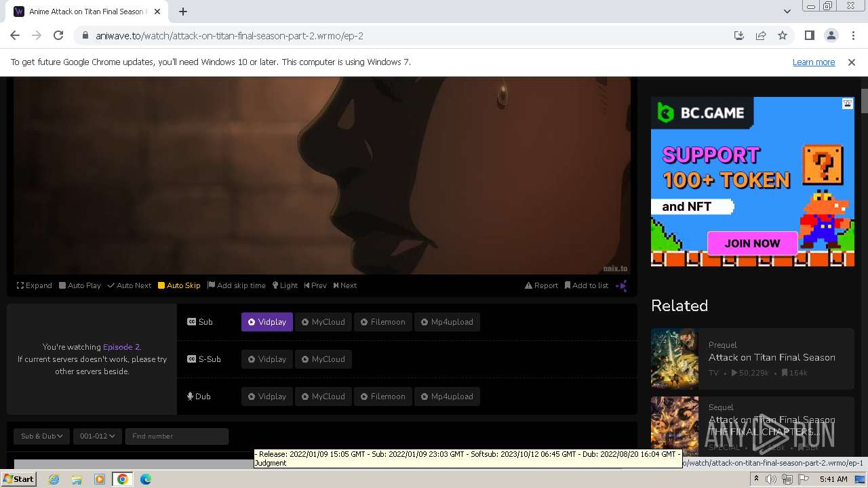The height and width of the screenshot is (488, 868).
Task: Open media player from taskbar
Action: point(100,479)
